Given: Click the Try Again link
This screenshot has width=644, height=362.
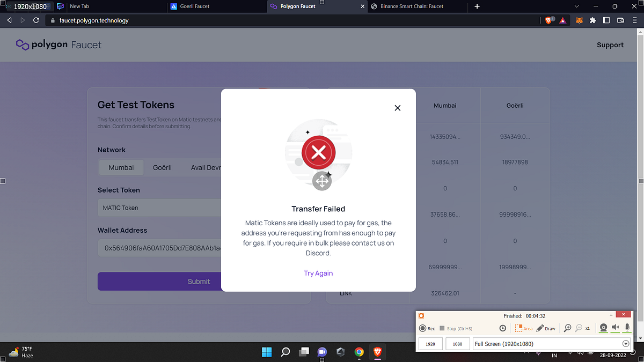Looking at the screenshot, I should (318, 273).
